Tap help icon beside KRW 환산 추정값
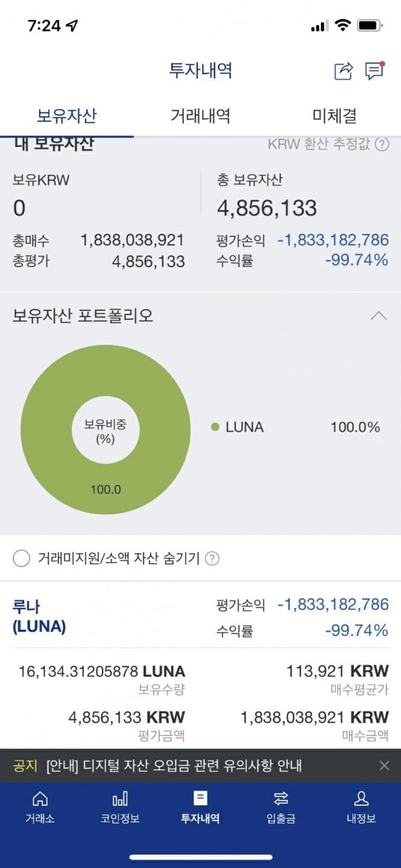Screen dimensions: 401x868 (382, 145)
